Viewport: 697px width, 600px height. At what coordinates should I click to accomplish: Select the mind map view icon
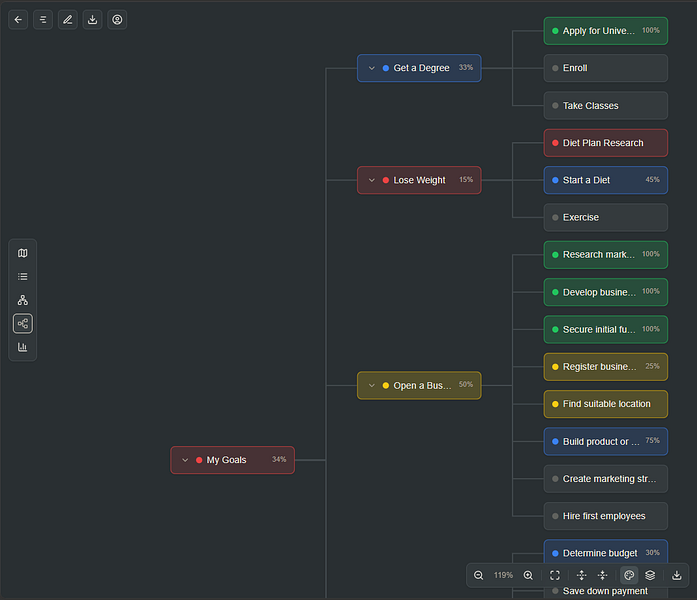23,324
